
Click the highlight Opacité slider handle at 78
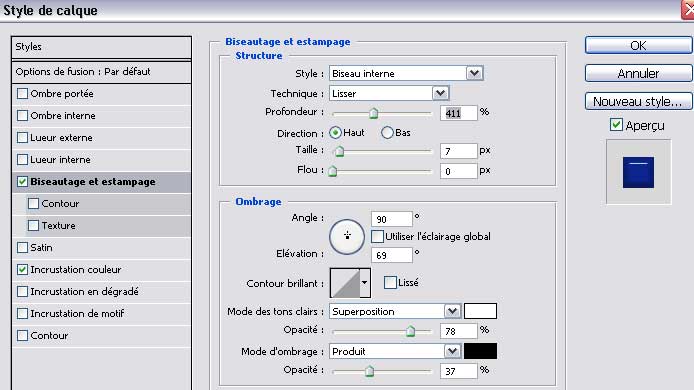(x=411, y=331)
